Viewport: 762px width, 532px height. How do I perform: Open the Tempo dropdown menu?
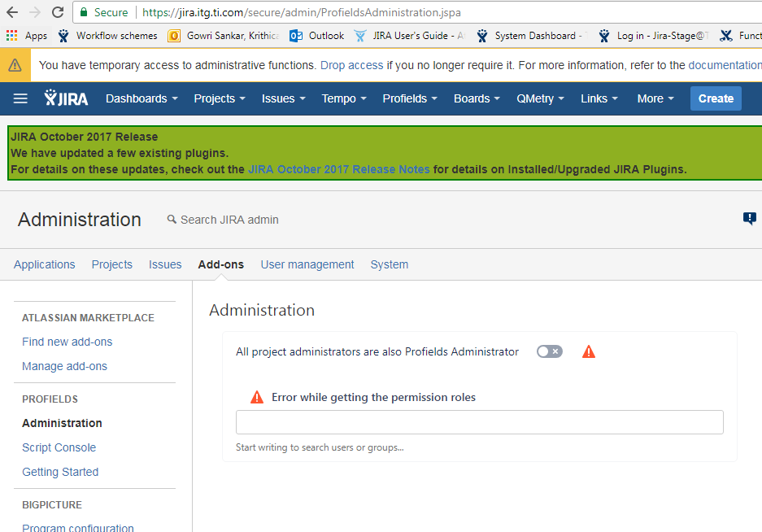344,98
